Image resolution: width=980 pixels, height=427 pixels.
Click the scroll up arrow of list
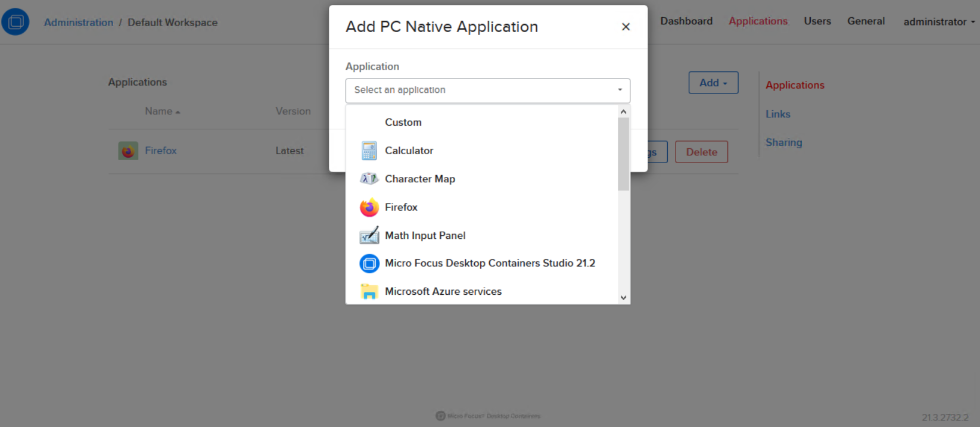coord(623,112)
